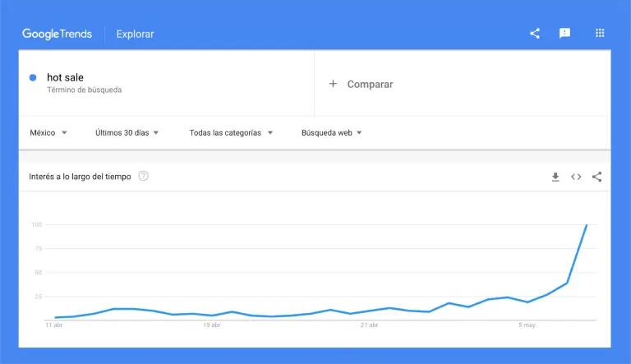Download the interest over time chart data

tap(555, 177)
